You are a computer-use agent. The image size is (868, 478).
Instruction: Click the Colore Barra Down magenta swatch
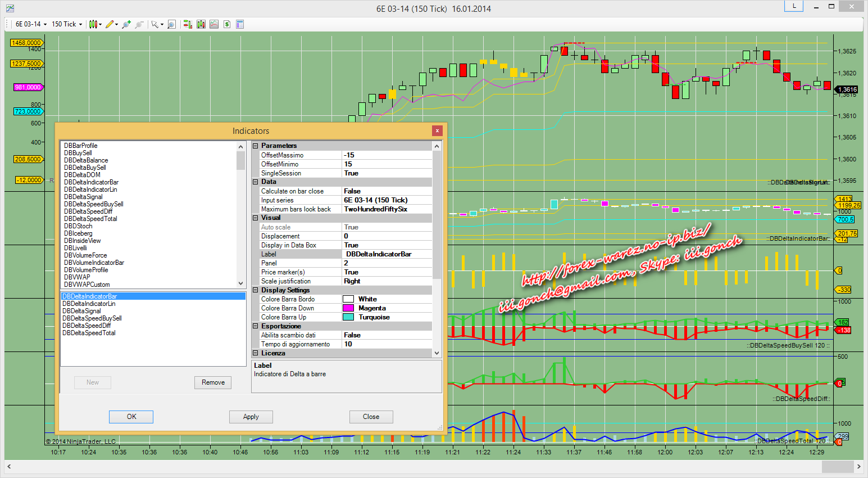coord(348,308)
